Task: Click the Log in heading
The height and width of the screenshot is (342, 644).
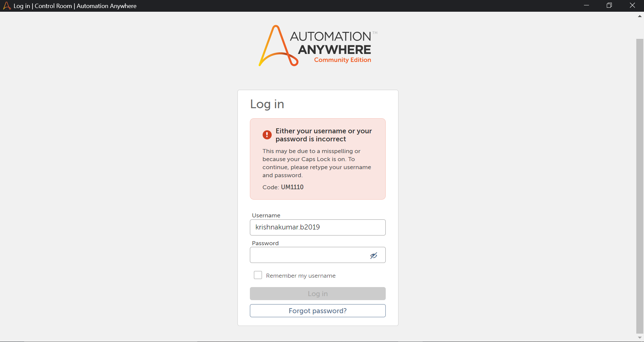Action: click(x=267, y=104)
